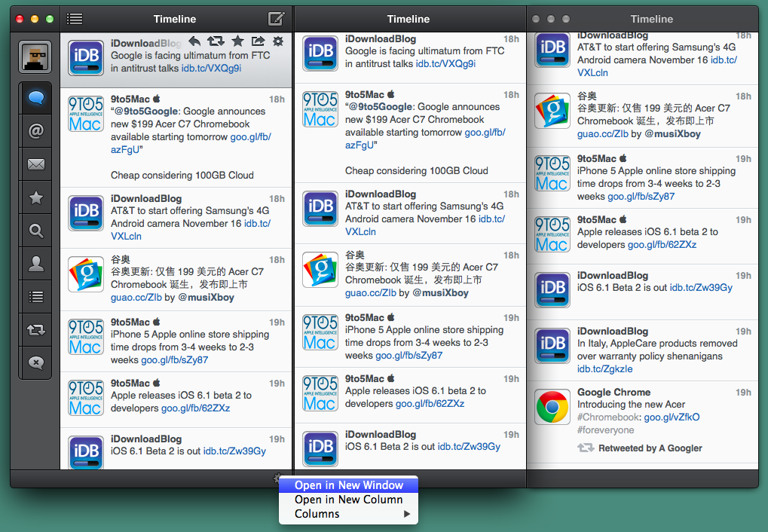
Task: Click Google Chrome username in third window
Action: point(613,393)
